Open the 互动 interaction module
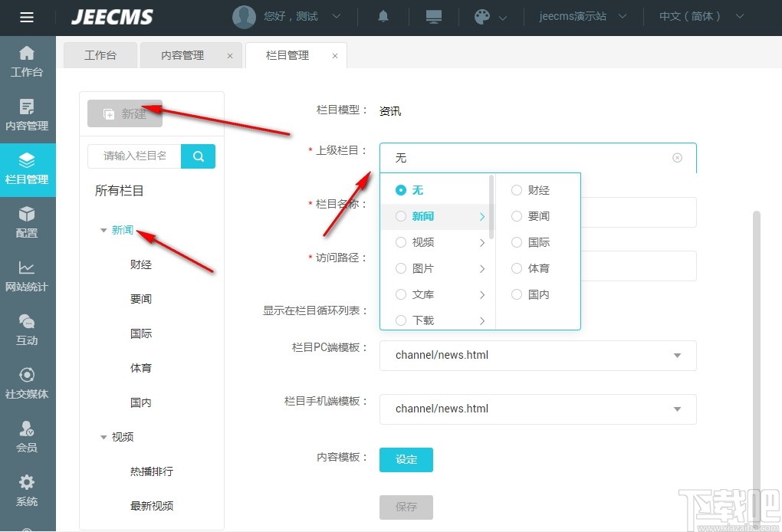This screenshot has height=532, width=782. [x=28, y=330]
